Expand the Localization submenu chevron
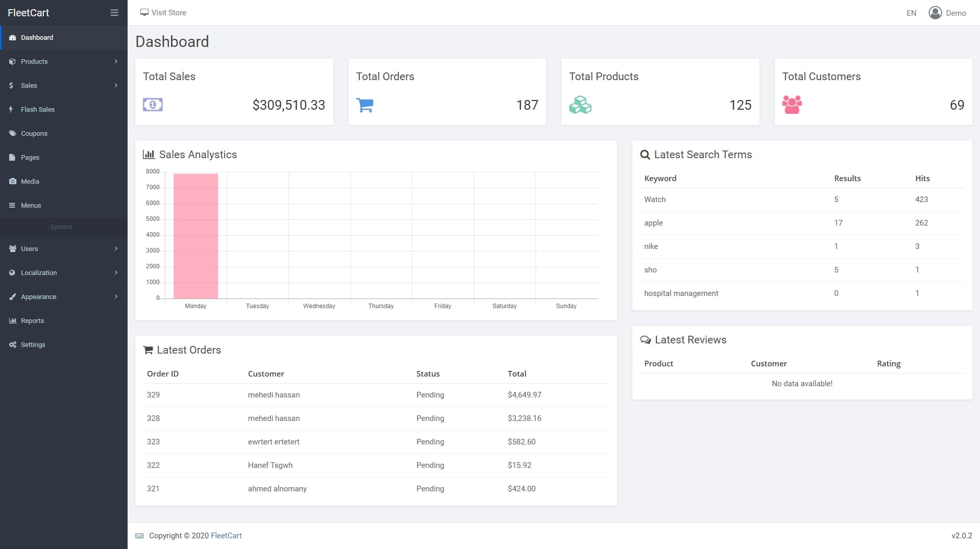Screen dimensions: 980x549 pyautogui.click(x=116, y=272)
